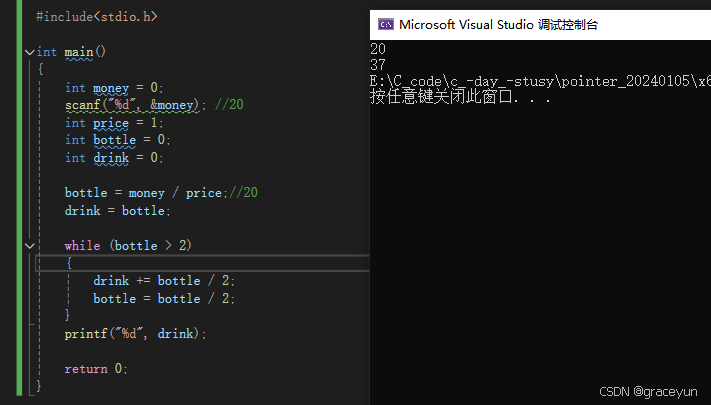Click the 'drink += bottle / 2;' line

pyautogui.click(x=164, y=281)
